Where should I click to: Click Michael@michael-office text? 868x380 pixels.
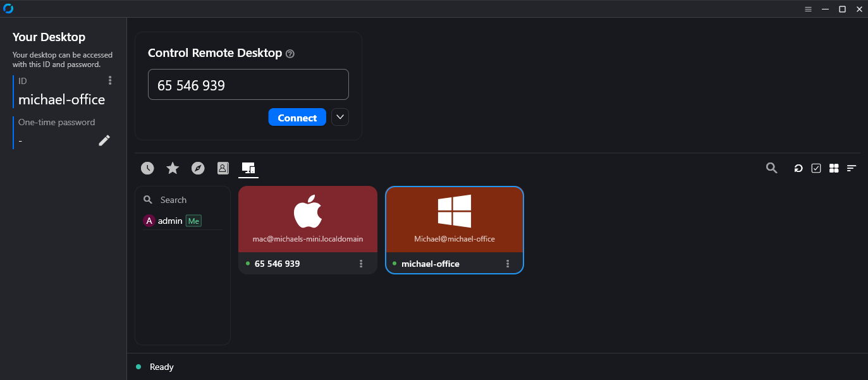tap(455, 239)
